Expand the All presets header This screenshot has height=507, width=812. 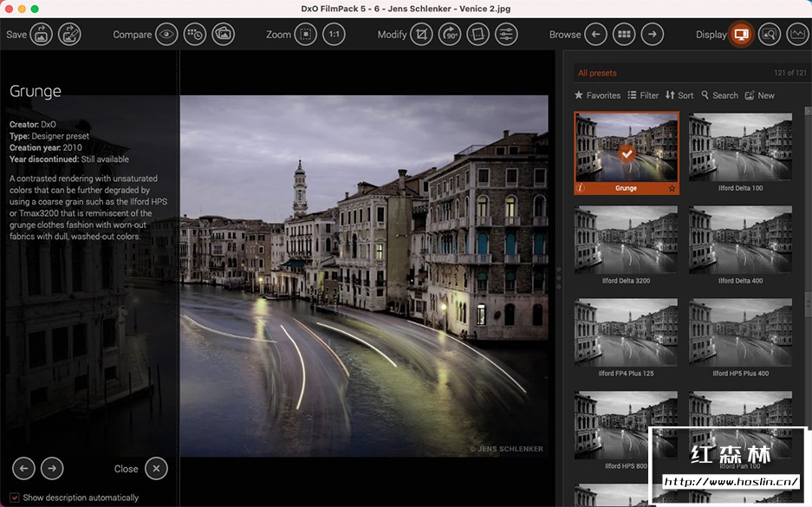pyautogui.click(x=598, y=73)
